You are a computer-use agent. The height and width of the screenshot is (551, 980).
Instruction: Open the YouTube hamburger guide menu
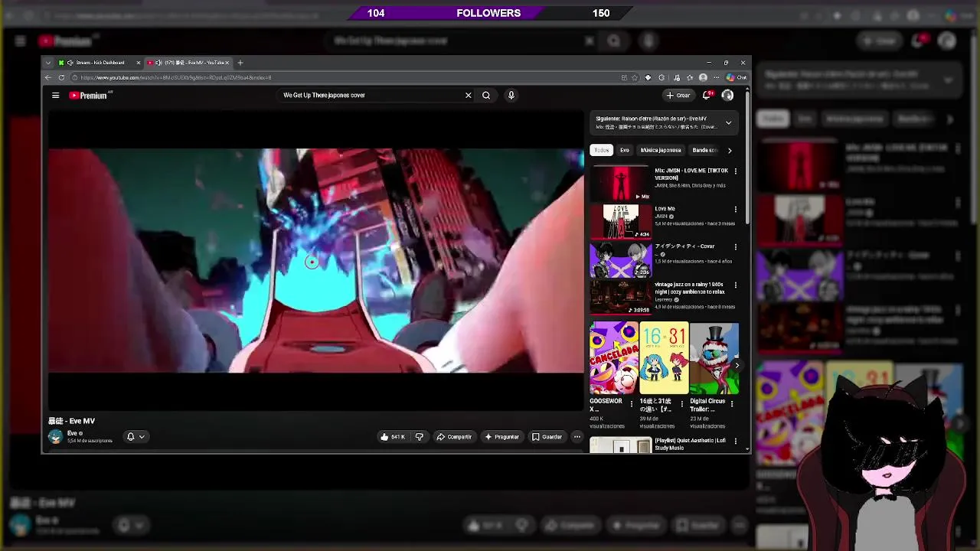click(x=55, y=95)
